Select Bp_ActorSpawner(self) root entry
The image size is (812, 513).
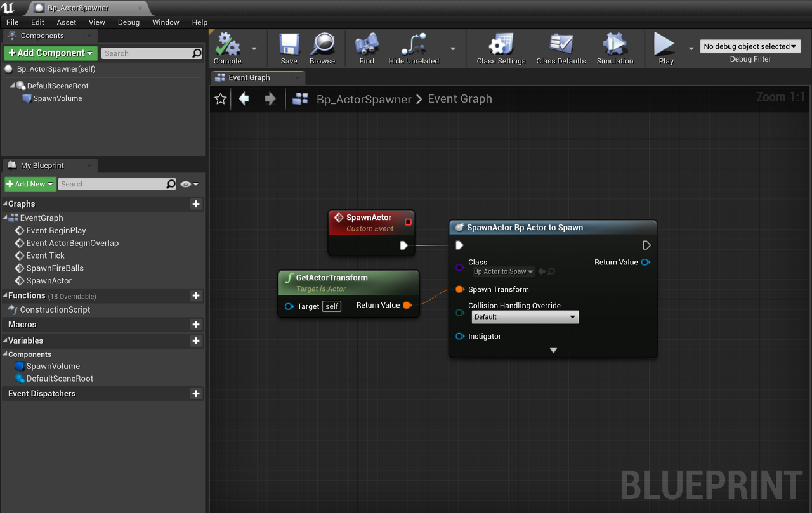click(x=56, y=69)
